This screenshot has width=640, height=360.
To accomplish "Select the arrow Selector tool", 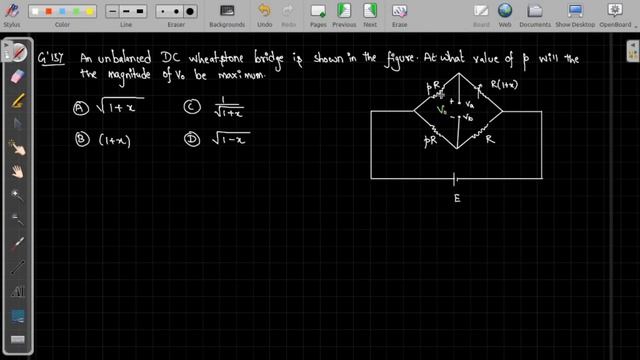I will point(17,124).
